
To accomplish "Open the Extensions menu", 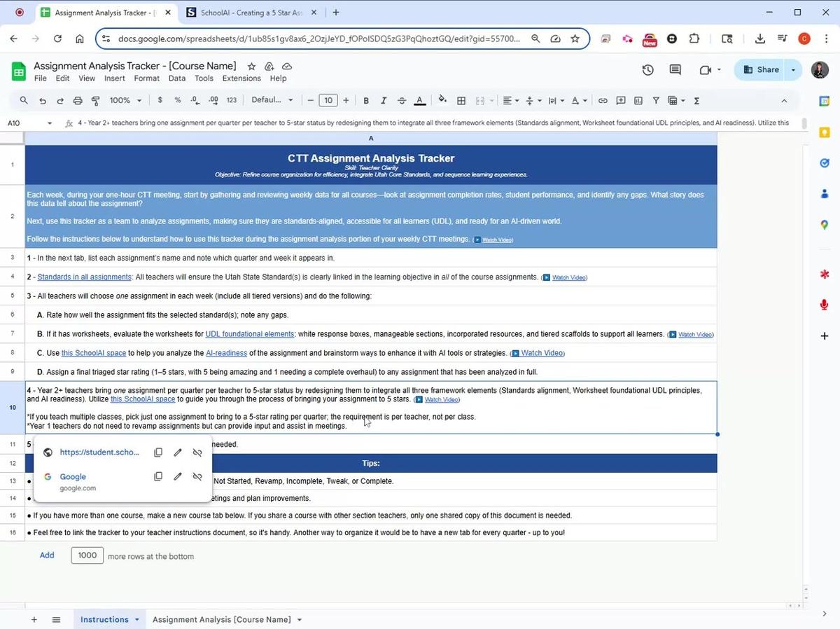I will [x=241, y=78].
